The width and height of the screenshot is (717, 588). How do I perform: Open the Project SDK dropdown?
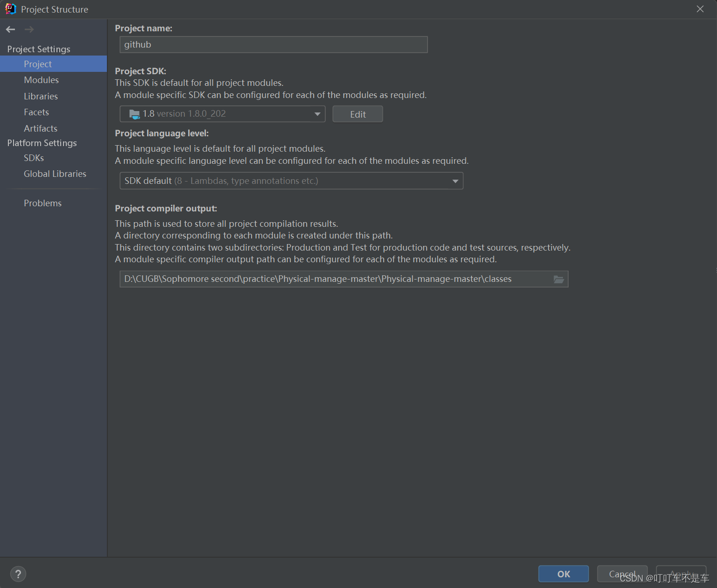point(317,113)
